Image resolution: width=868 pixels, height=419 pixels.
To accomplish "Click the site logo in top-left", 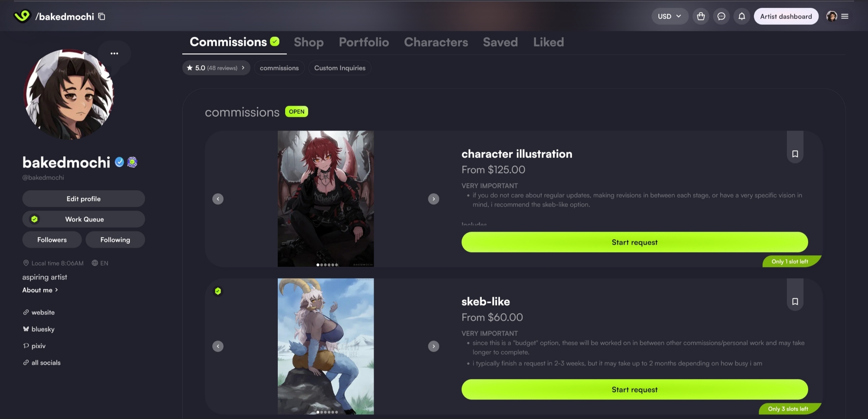I will click(x=22, y=16).
